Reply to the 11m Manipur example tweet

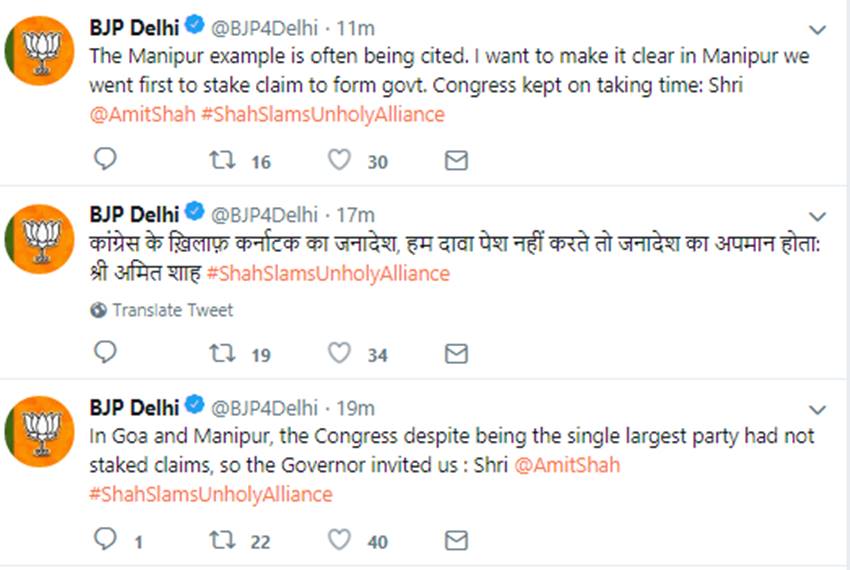[x=105, y=159]
